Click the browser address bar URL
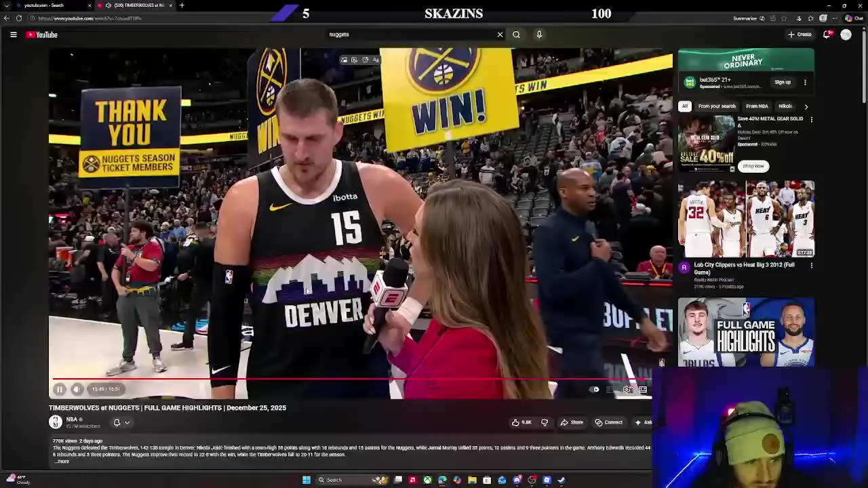This screenshot has width=868, height=488. [90, 18]
